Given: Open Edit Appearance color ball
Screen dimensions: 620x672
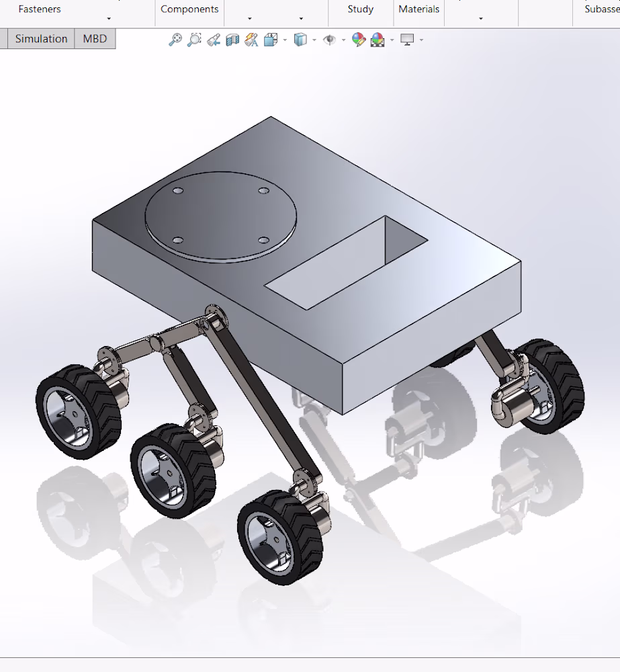Looking at the screenshot, I should (359, 40).
